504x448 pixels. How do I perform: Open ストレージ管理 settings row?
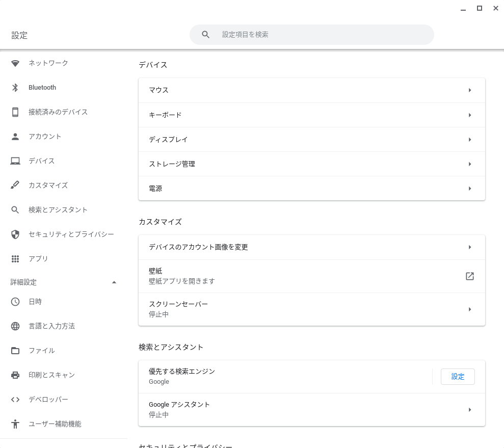coord(312,164)
